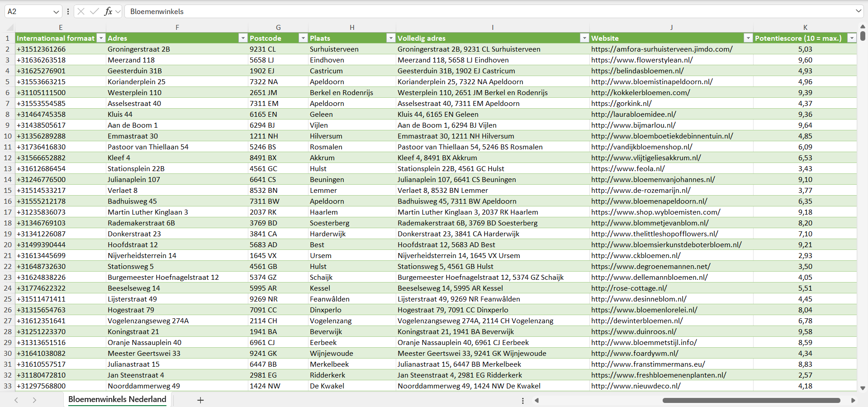Open the Website column filter dropdown
The image size is (868, 407).
pyautogui.click(x=748, y=38)
